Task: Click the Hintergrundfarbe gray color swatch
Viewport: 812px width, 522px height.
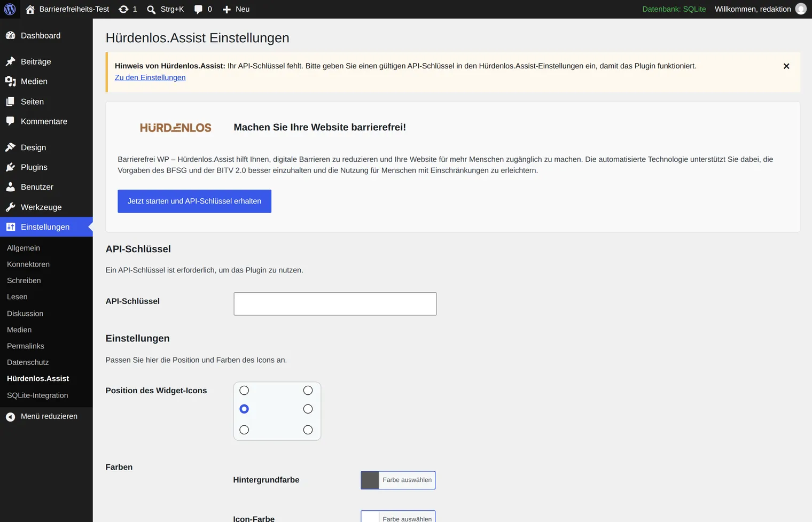Action: click(370, 480)
